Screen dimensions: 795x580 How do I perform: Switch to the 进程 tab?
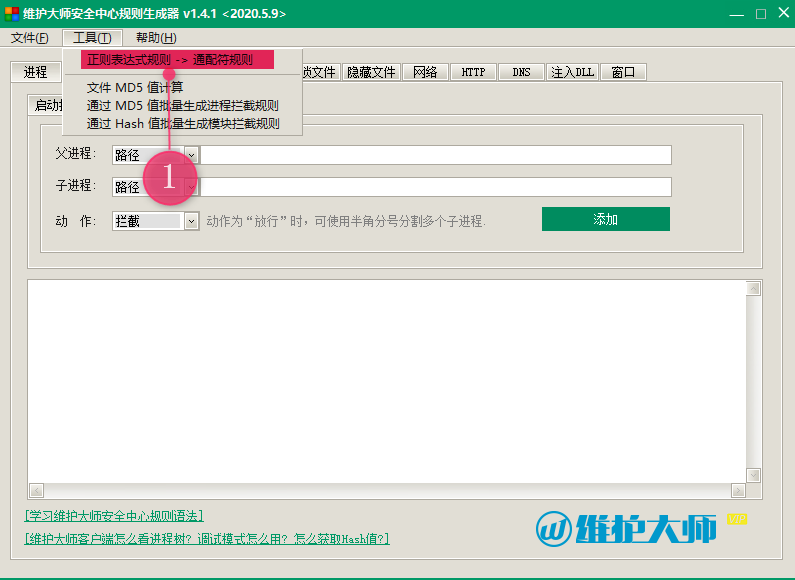click(35, 72)
